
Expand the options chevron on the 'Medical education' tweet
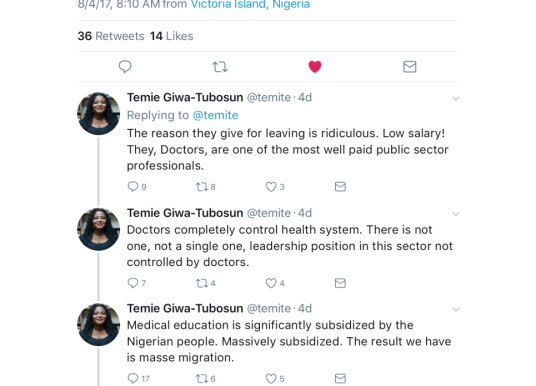point(455,309)
